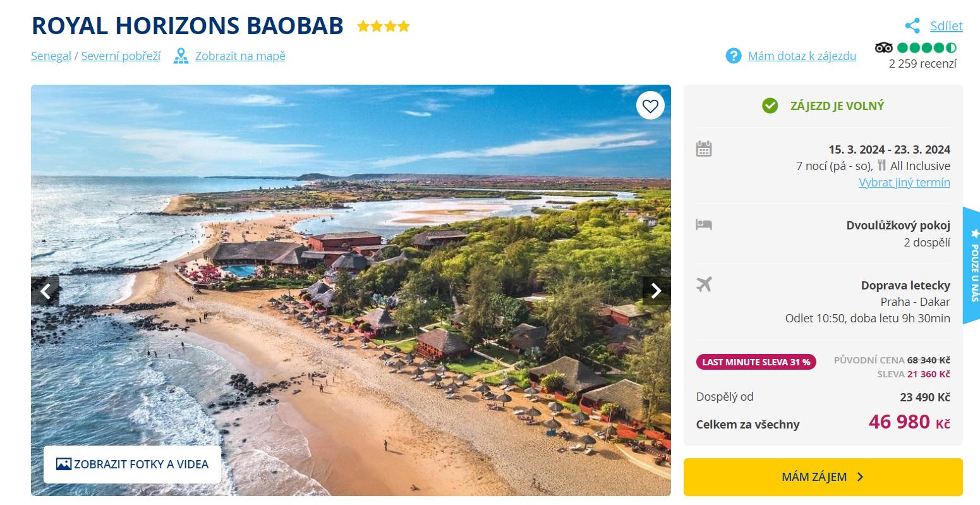Open the POUZE U NÁS side tab

(972, 265)
